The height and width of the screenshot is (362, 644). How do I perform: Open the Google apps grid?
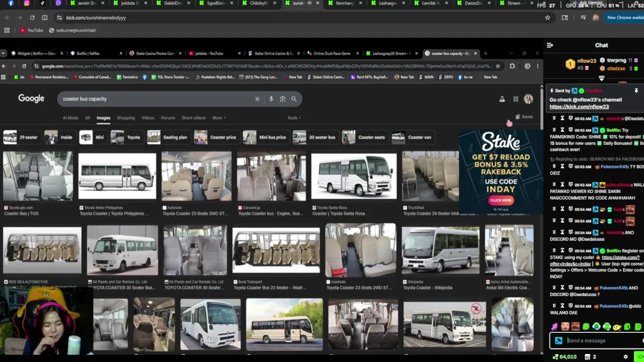(x=516, y=99)
